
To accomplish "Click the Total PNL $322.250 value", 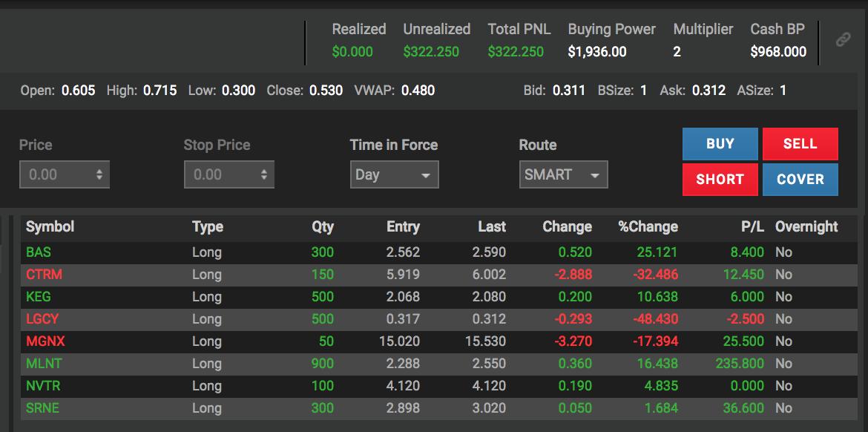I will [516, 51].
